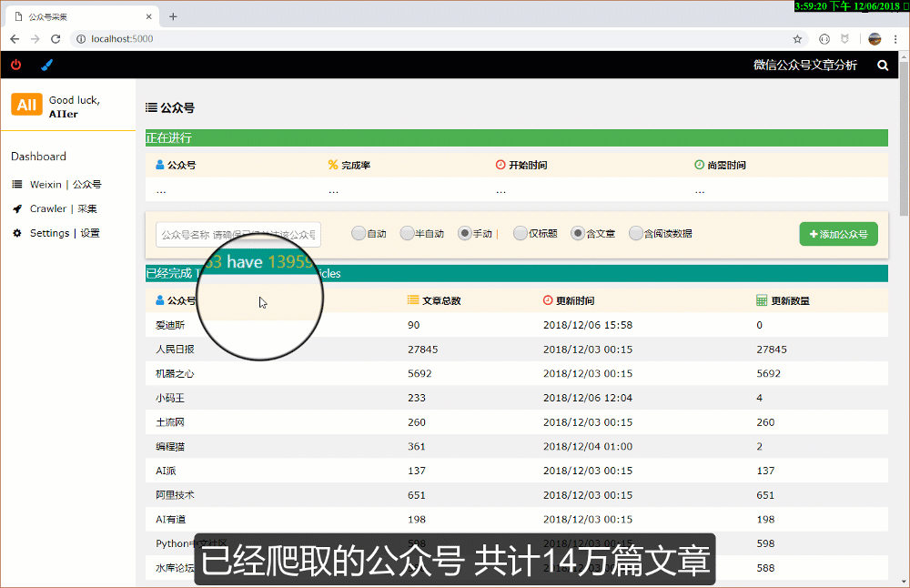Select the 仅标题 radio option
Viewport: 910px width, 588px height.
[x=520, y=233]
